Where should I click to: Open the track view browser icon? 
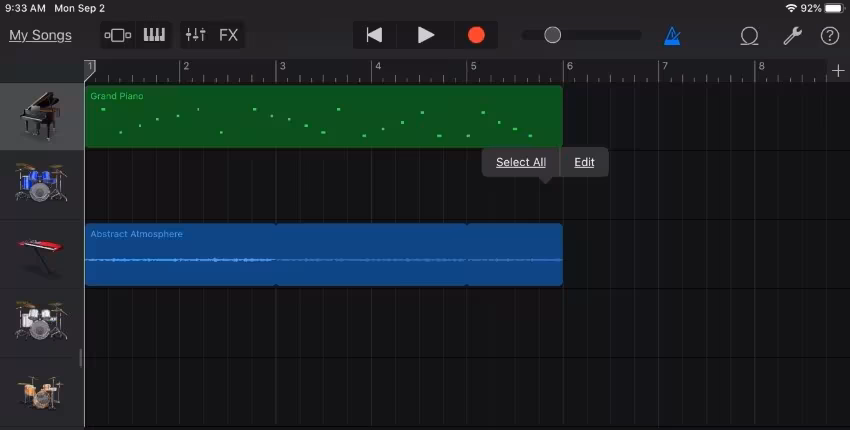point(118,35)
